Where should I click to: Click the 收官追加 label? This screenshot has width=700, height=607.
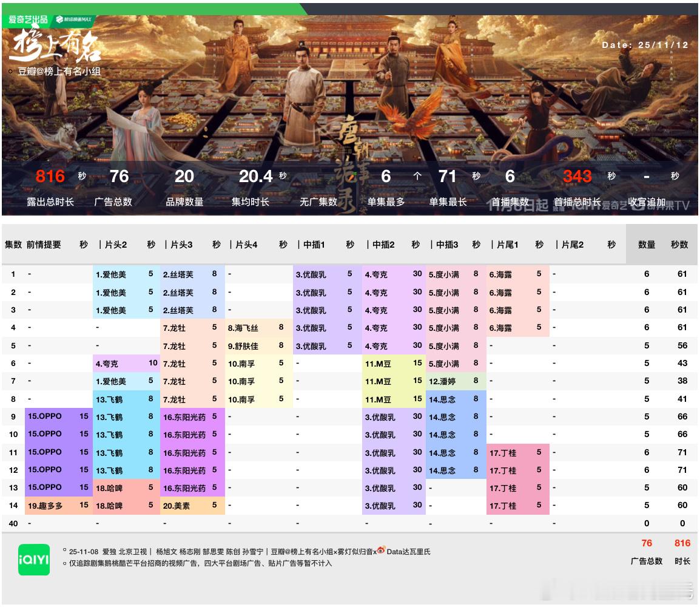(647, 202)
